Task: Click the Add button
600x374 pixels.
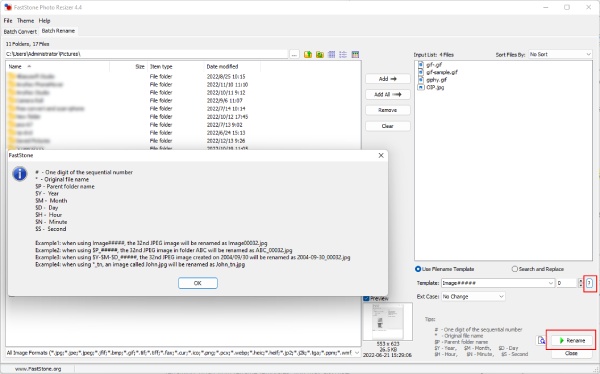Action: point(388,79)
